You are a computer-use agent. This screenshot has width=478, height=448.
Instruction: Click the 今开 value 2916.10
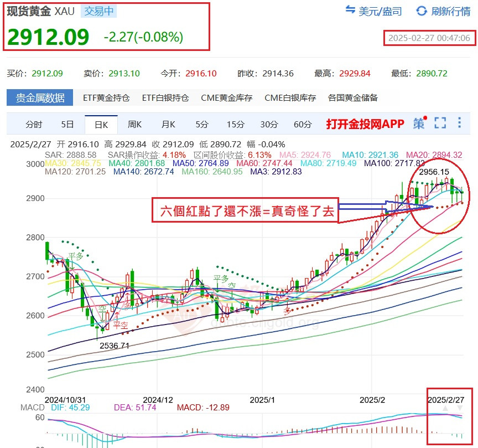[x=201, y=74]
